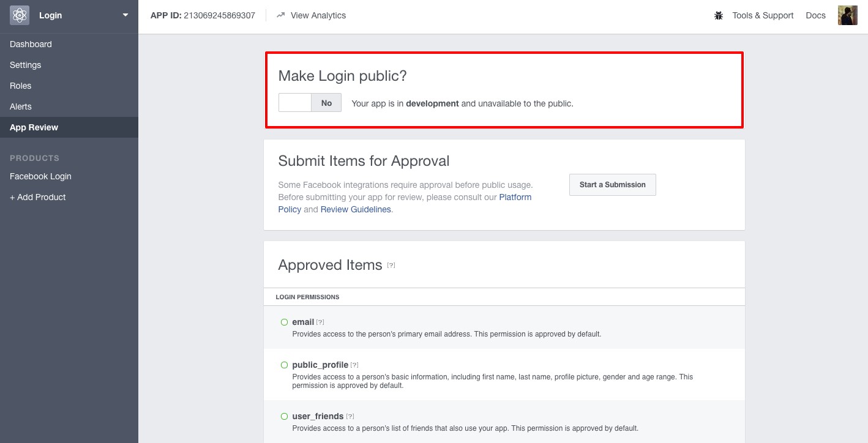Open Tools & Support menu
The height and width of the screenshot is (443, 868).
point(763,15)
